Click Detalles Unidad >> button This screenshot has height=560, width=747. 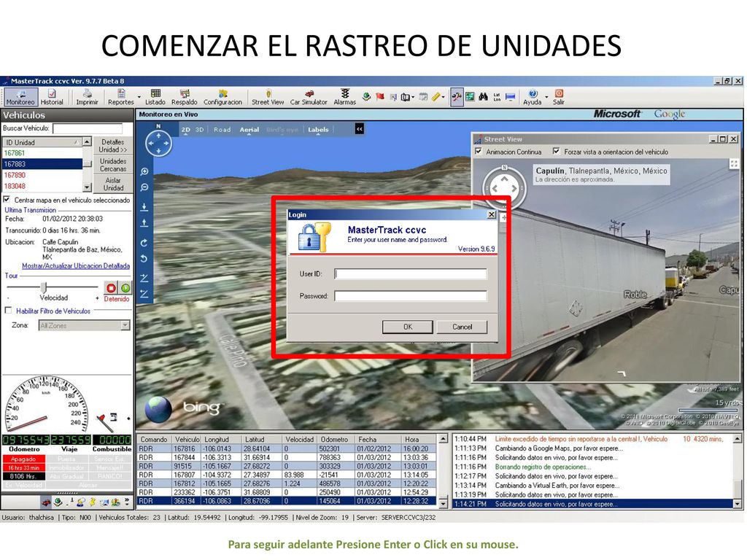[x=113, y=146]
